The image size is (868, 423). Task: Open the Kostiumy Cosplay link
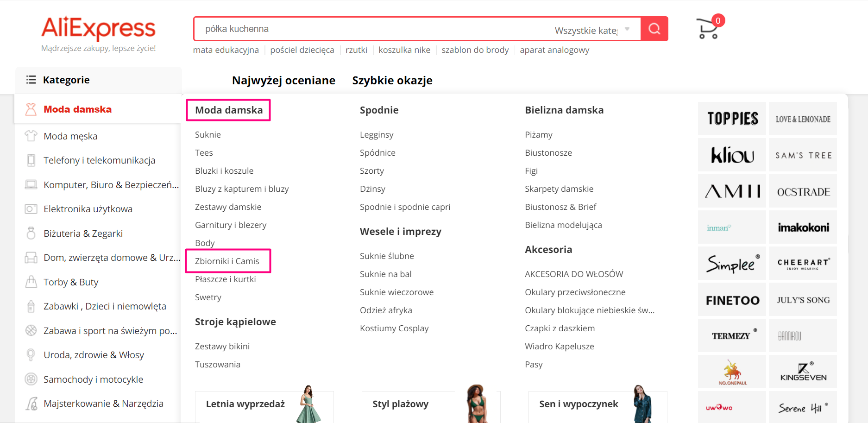394,328
